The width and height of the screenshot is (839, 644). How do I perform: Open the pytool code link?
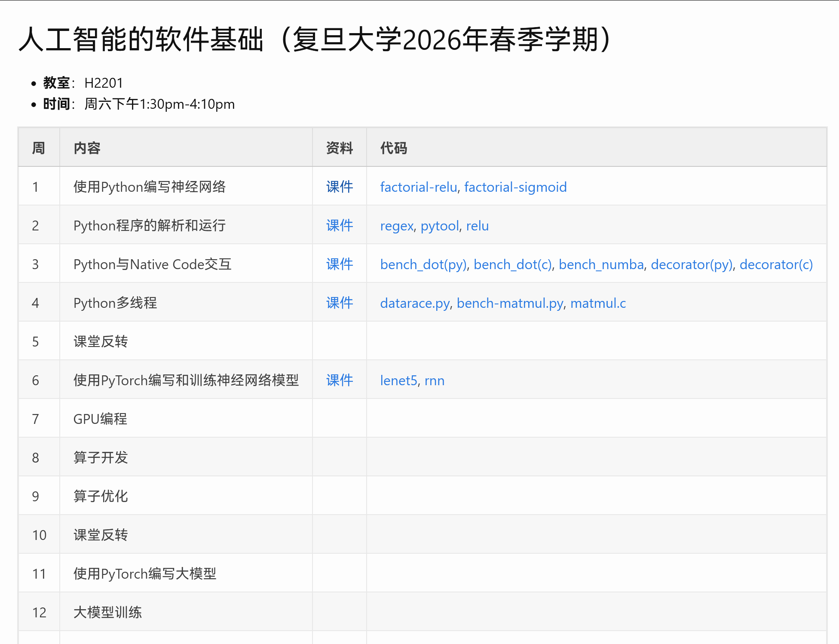coord(439,225)
